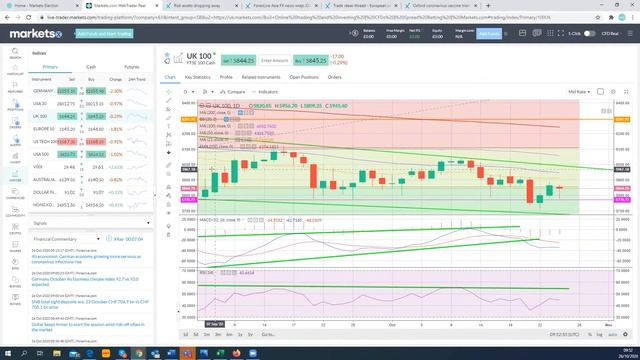Select the VIXX instrument row
Viewport: 640px width, 360px height.
(x=91, y=167)
